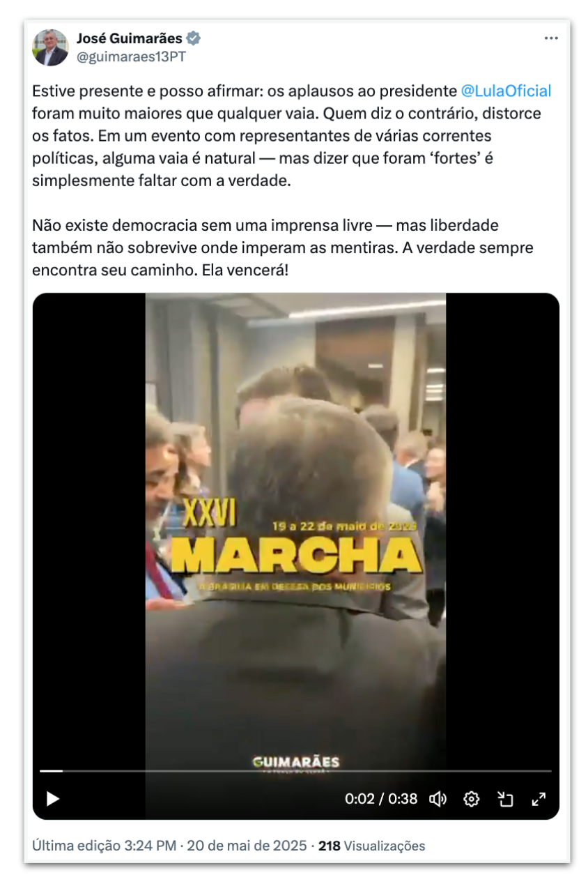Click the MARCHA title in the video frame

click(x=296, y=556)
